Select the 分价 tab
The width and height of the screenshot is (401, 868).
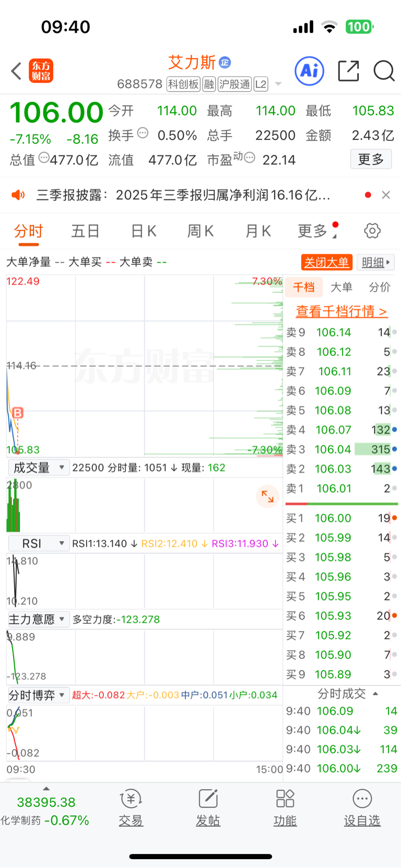tap(380, 287)
